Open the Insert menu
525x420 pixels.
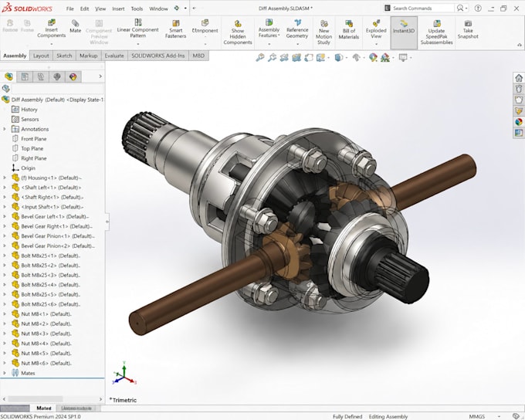coord(118,8)
